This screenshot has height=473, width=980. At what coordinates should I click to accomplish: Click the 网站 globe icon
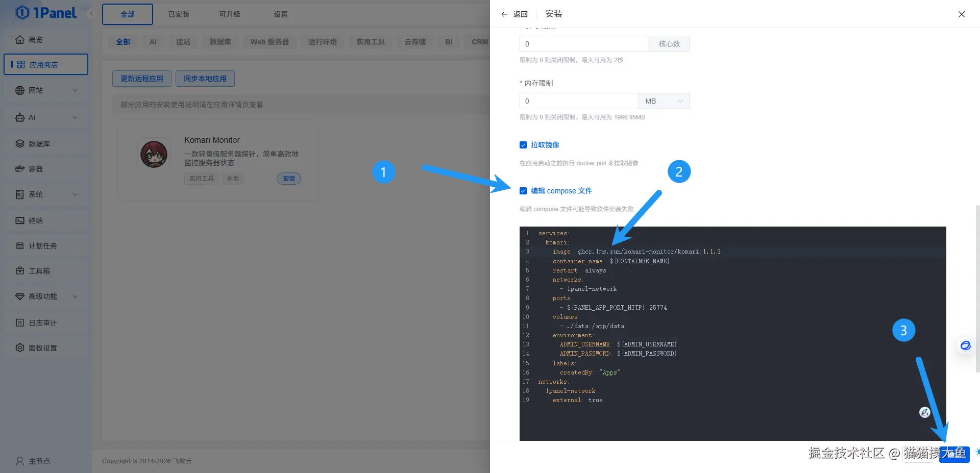click(x=20, y=90)
